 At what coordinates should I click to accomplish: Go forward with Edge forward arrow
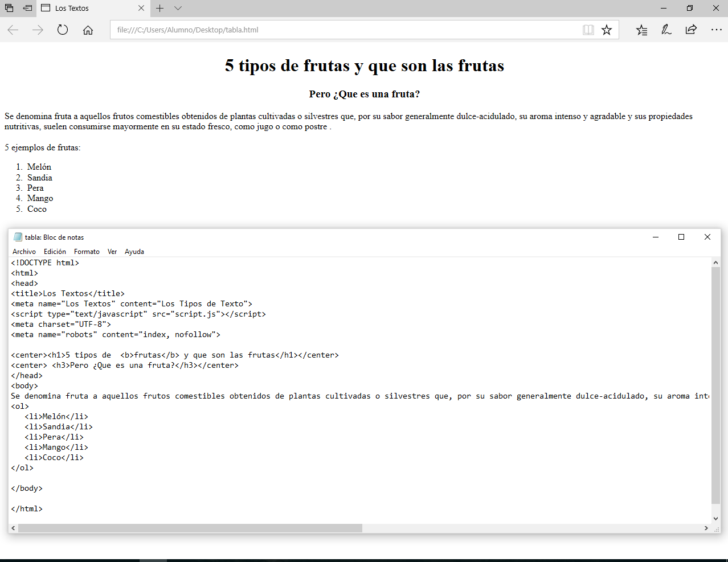(x=38, y=30)
